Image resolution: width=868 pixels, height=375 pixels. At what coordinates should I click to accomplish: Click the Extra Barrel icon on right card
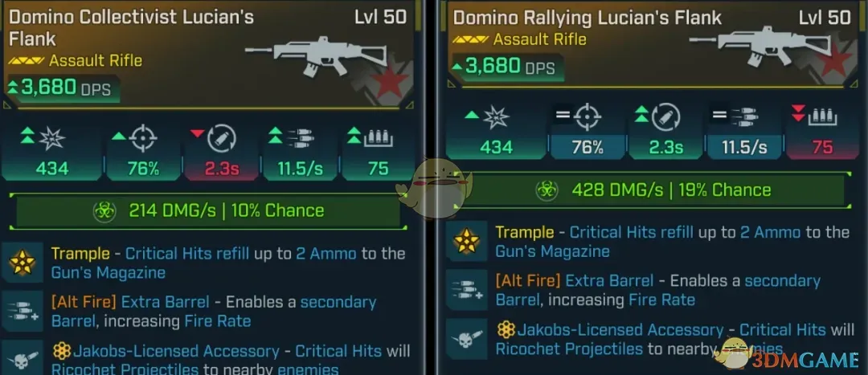pos(466,290)
